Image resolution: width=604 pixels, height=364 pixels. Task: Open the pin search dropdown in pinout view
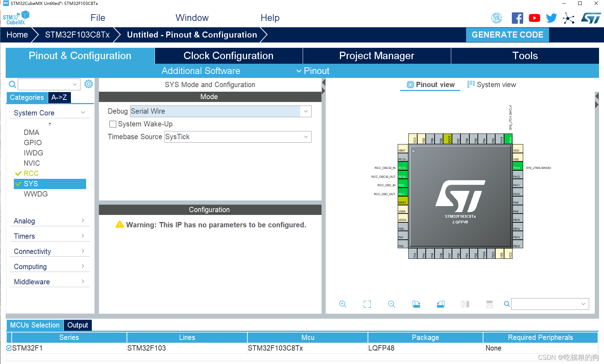pos(583,304)
